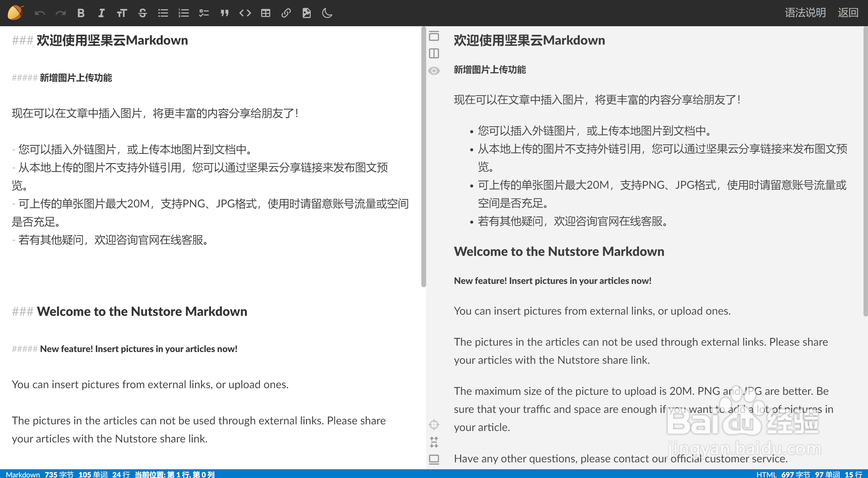The image size is (868, 478).
Task: Click the Nutstore acorn logo
Action: coord(15,13)
